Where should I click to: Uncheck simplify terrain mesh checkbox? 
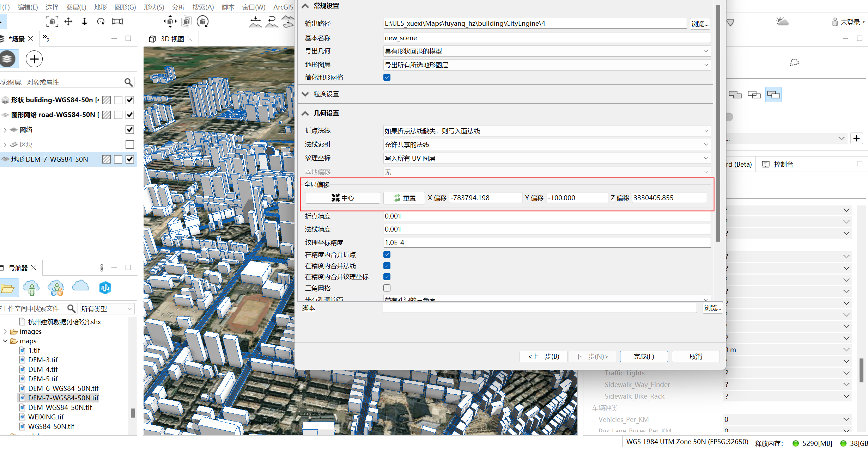(387, 77)
